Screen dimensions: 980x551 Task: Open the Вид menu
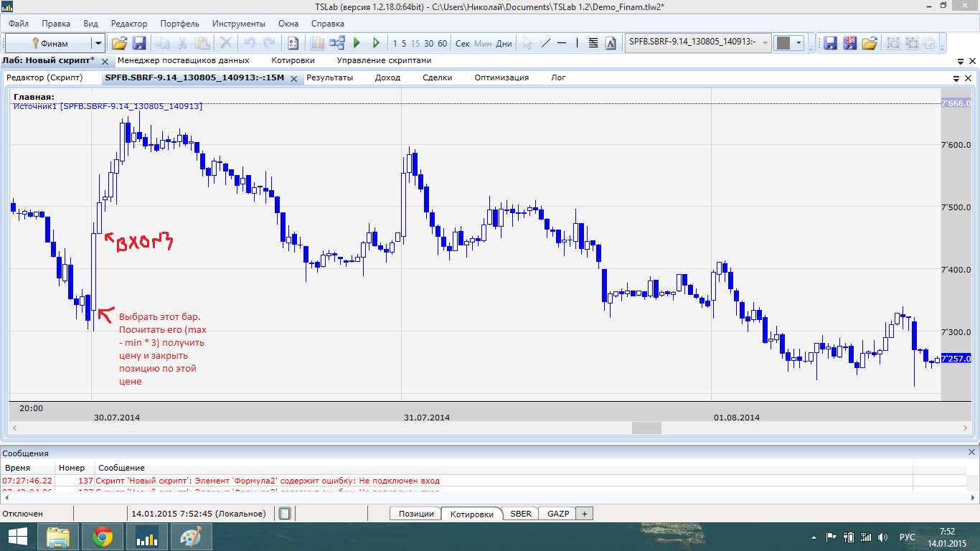pyautogui.click(x=90, y=24)
